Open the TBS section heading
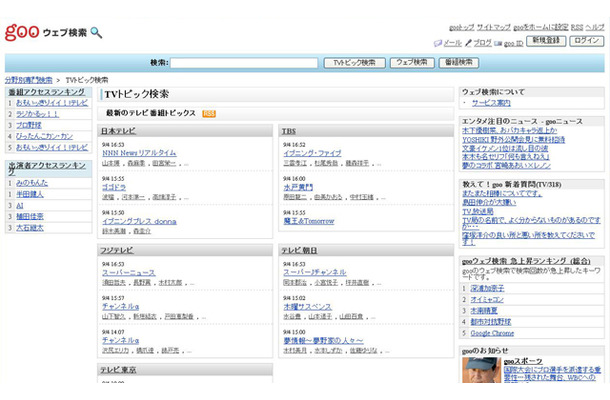 pos(289,132)
